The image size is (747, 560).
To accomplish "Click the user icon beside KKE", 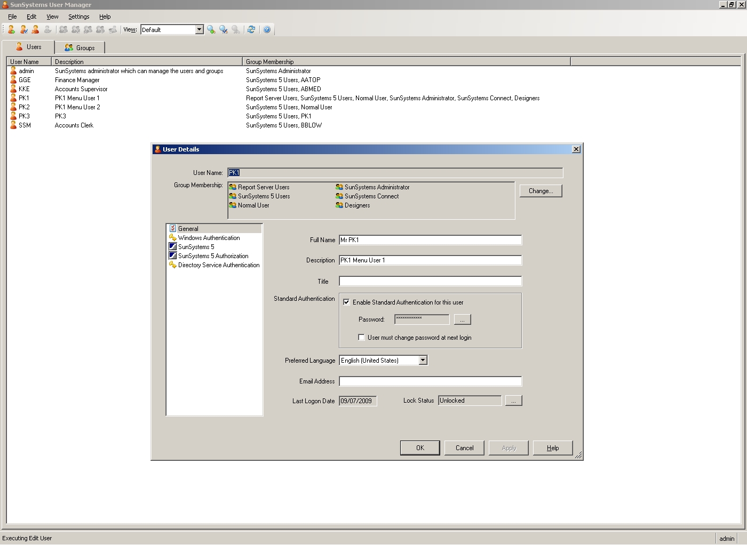I will coord(13,89).
